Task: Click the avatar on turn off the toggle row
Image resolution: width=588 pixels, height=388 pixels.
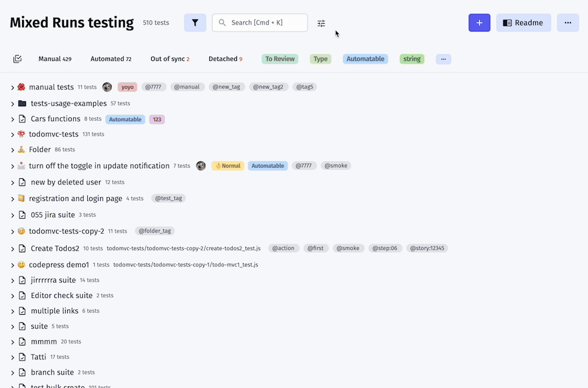Action: point(201,166)
